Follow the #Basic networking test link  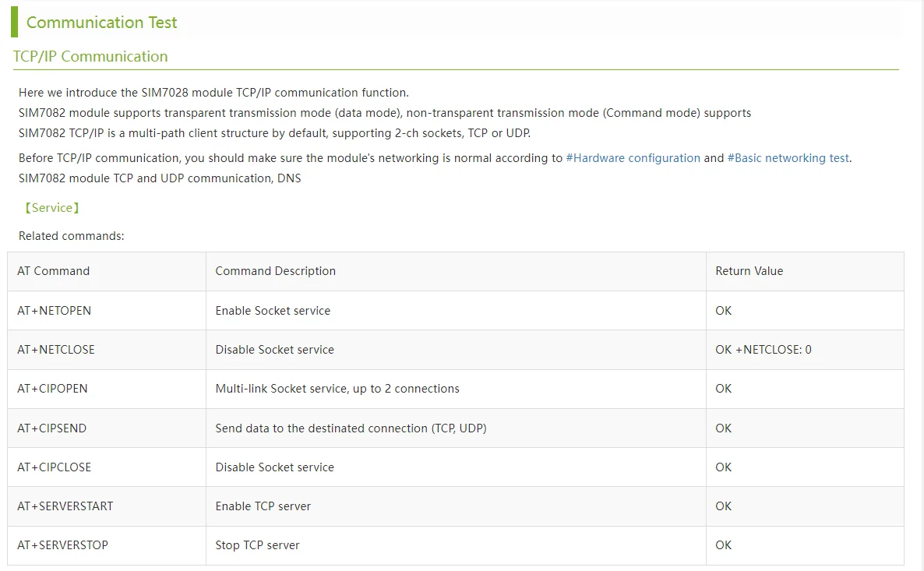pos(788,158)
